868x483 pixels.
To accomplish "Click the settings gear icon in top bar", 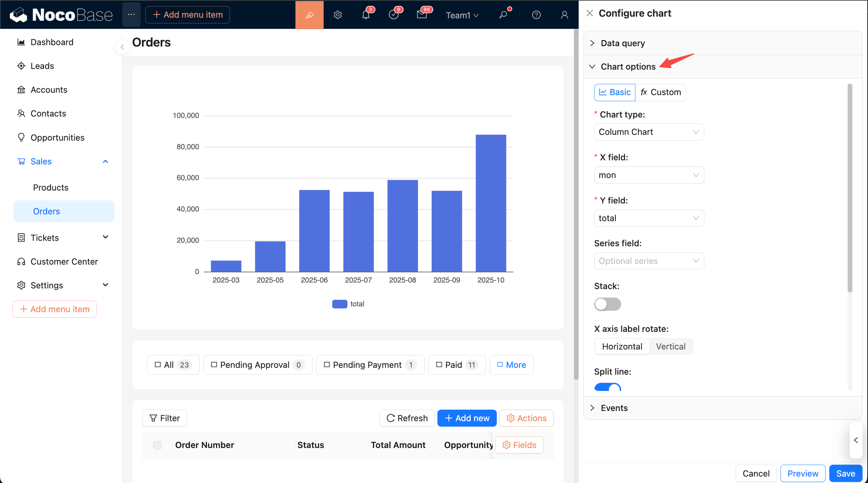I will pos(338,15).
